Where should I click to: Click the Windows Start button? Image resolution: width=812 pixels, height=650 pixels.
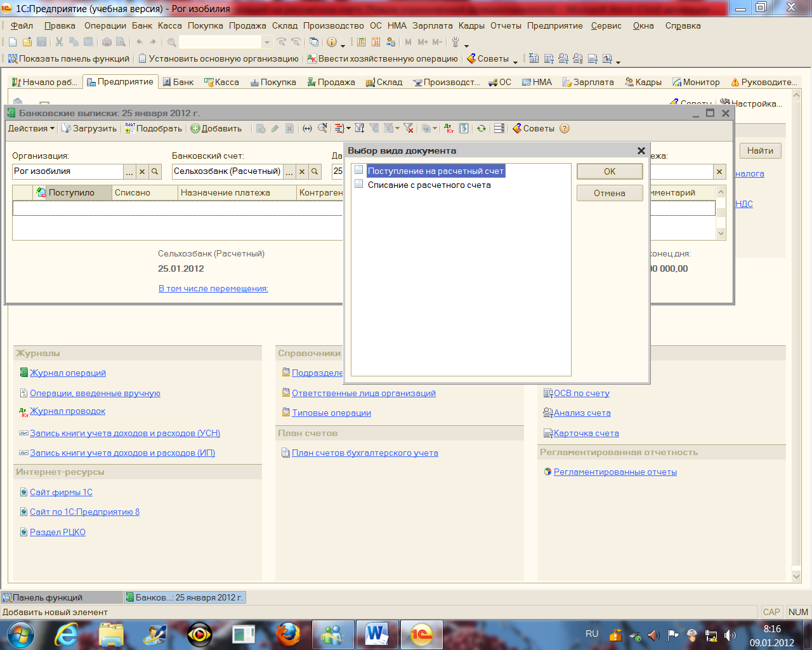(20, 634)
